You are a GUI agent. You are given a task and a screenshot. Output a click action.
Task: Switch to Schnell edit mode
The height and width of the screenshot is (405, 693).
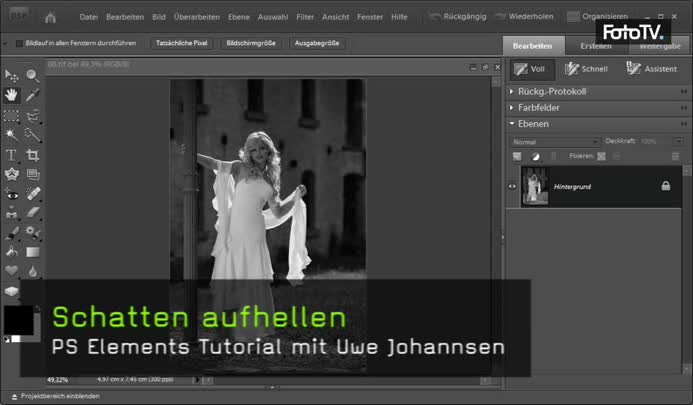tap(586, 69)
